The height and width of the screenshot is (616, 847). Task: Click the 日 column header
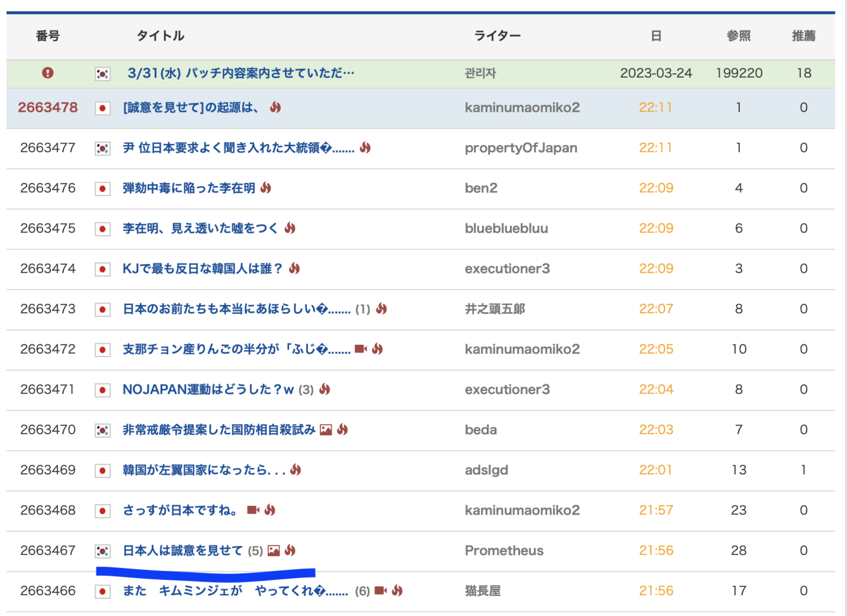pos(656,36)
